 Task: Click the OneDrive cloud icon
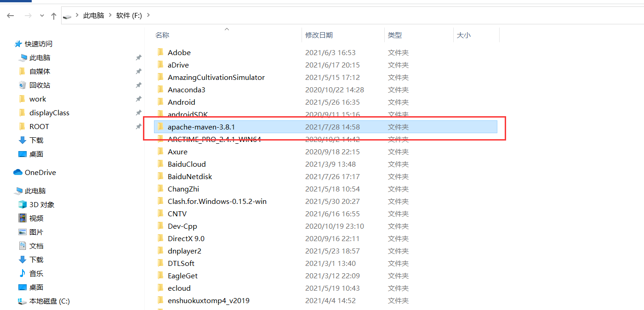pyautogui.click(x=18, y=172)
